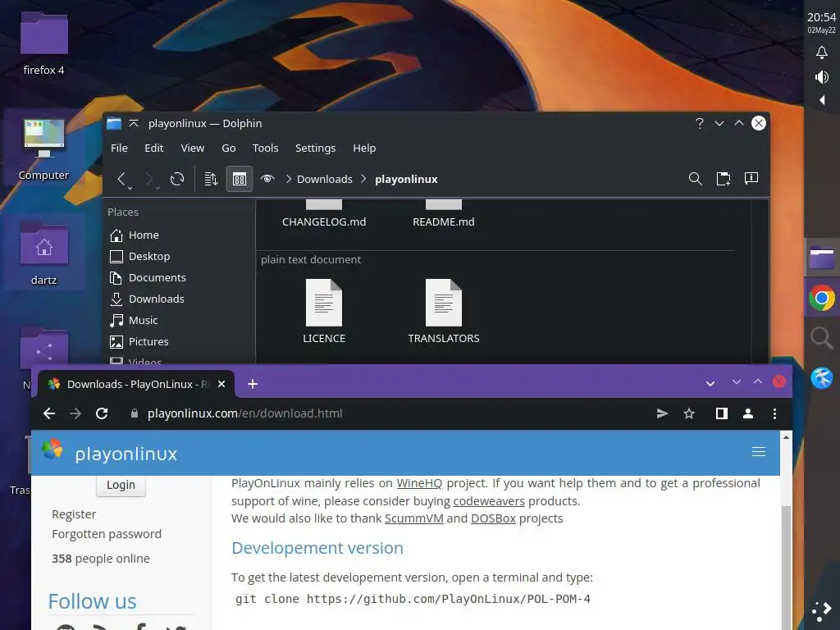The image size is (840, 630).
Task: Select the LICENCE file icon
Action: click(324, 303)
